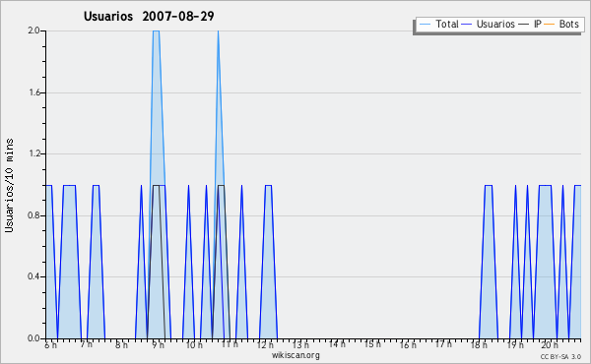Click the 1.2 y-axis value
This screenshot has width=591, height=364.
click(x=34, y=153)
